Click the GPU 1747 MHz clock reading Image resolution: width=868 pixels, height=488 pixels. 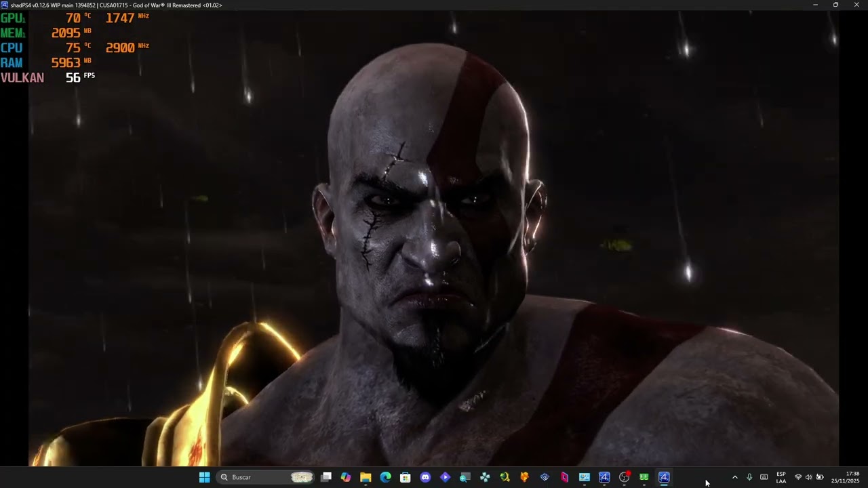point(127,18)
